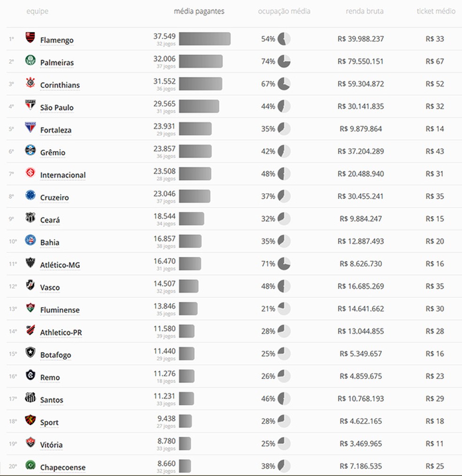Sort by média pagantes column header

[x=199, y=11]
